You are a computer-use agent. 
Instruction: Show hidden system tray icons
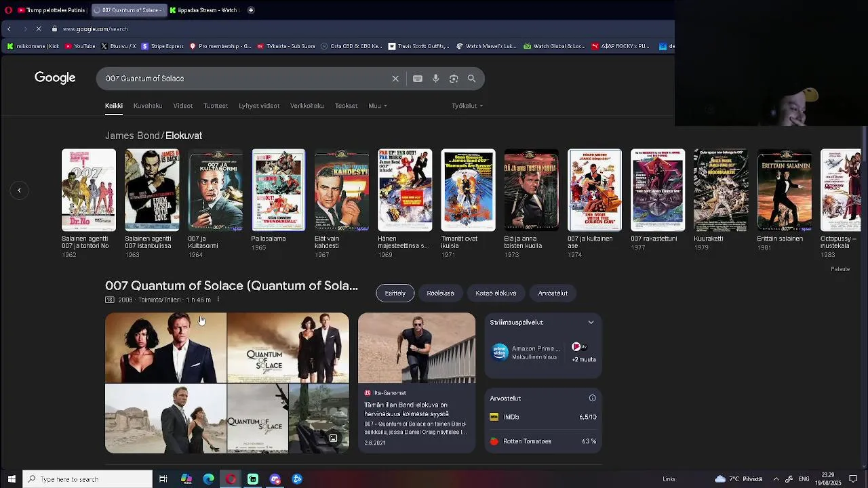pos(776,479)
